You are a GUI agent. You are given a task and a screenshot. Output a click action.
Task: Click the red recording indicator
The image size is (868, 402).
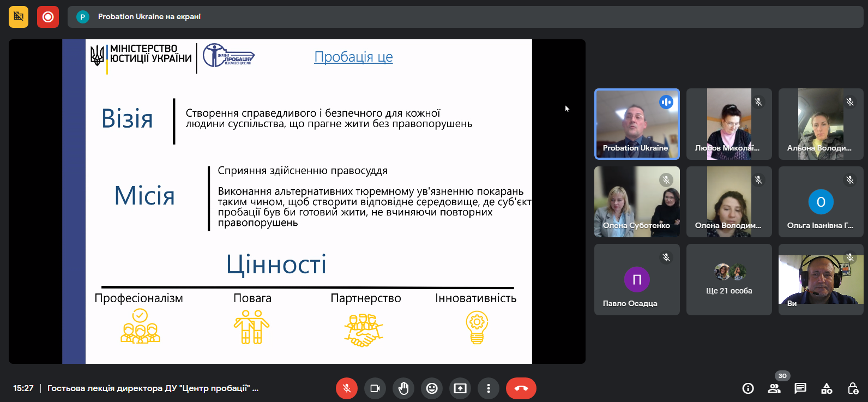click(48, 17)
